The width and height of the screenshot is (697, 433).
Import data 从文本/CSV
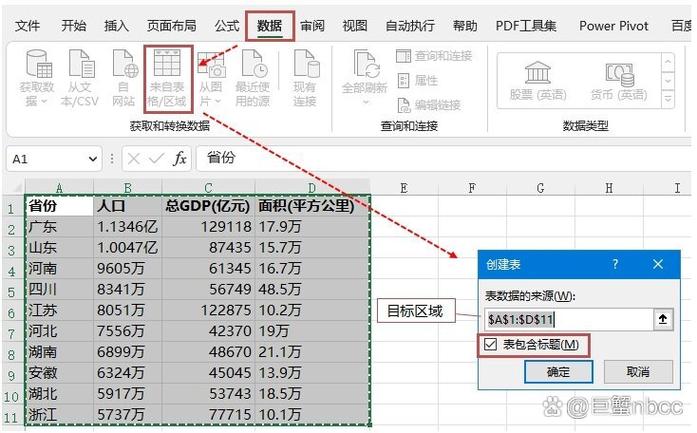(80, 78)
